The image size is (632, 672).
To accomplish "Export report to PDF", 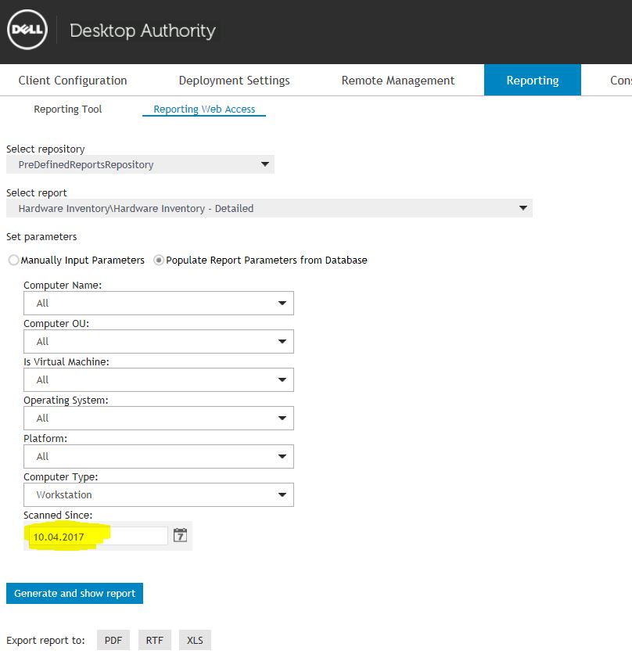I will coord(113,640).
